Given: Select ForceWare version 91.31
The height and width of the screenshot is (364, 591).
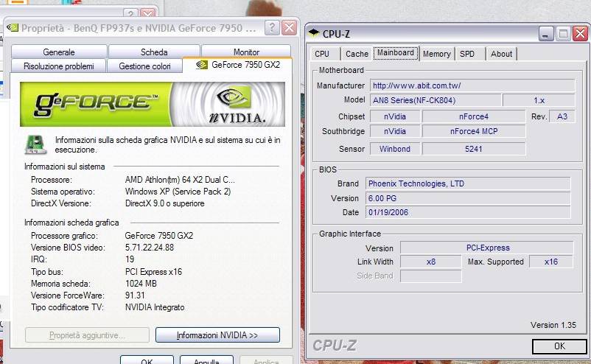Looking at the screenshot, I should click(135, 295).
